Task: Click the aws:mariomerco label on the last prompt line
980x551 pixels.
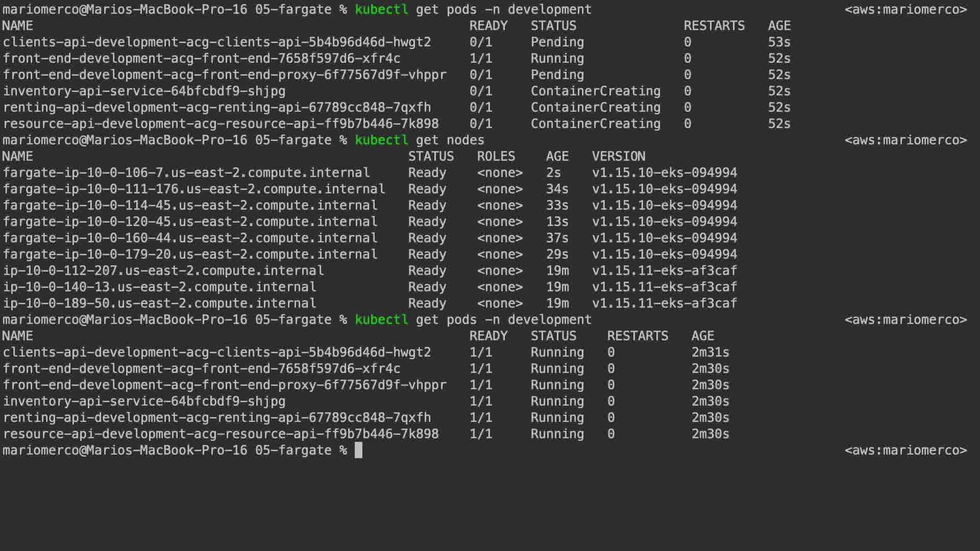Action: [905, 450]
